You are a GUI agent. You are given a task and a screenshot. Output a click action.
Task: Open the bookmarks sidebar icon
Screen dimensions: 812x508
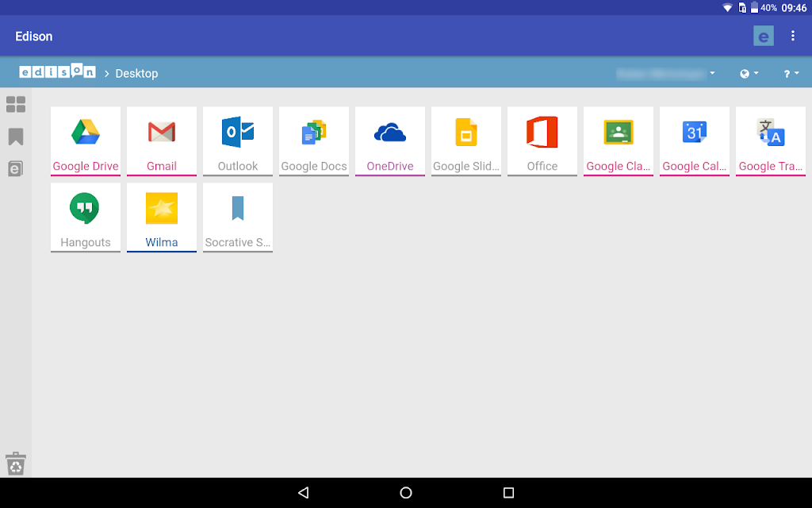click(16, 137)
